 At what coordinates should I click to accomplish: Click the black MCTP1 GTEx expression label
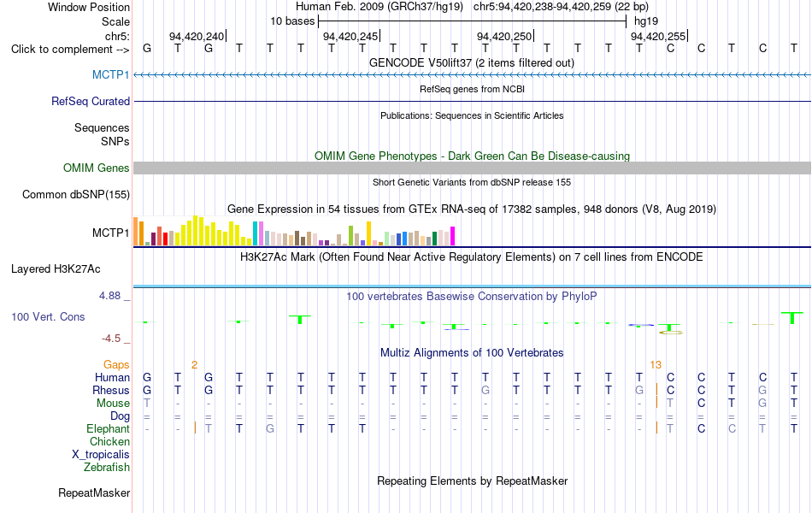point(111,233)
